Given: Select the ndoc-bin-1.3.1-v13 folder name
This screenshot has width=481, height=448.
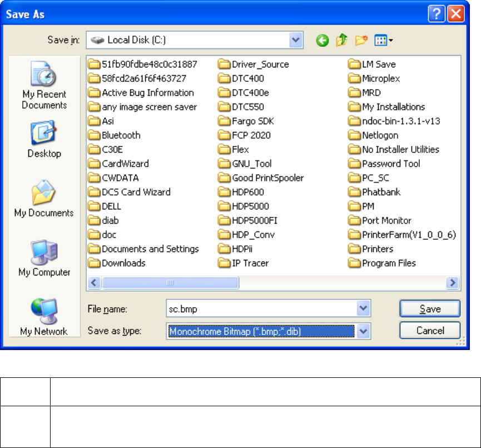Looking at the screenshot, I should click(x=401, y=121).
